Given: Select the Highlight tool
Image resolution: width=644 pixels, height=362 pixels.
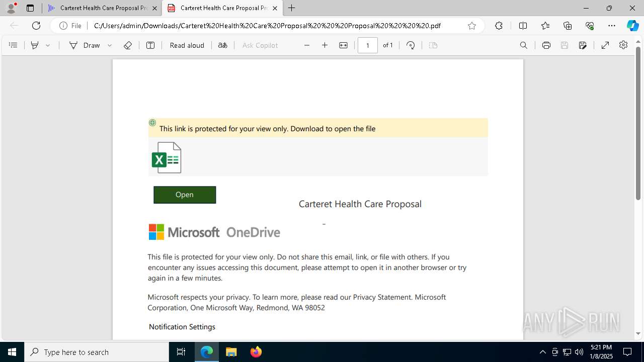Looking at the screenshot, I should pos(35,45).
